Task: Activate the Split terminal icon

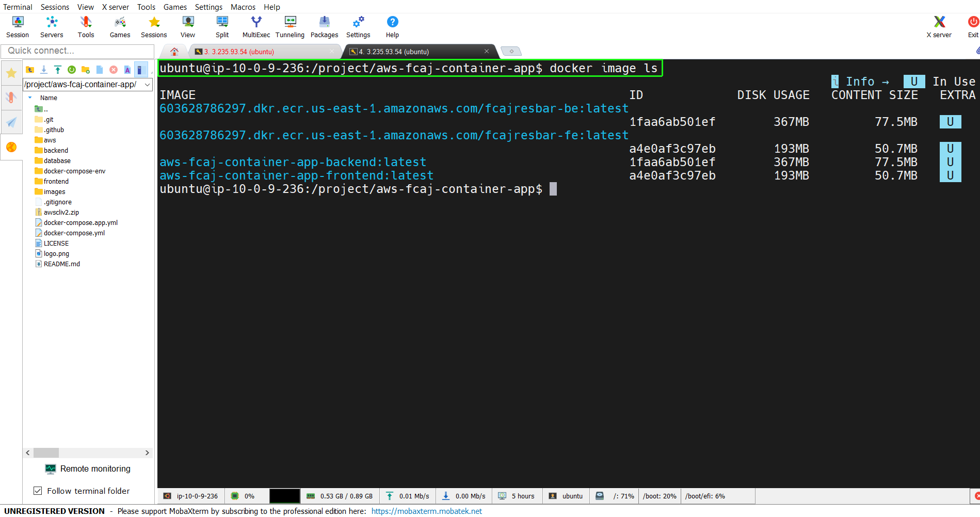Action: pyautogui.click(x=222, y=27)
